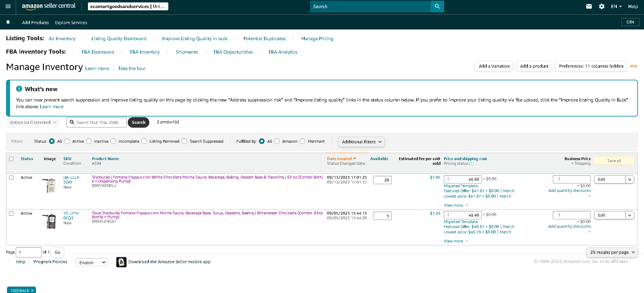Click the page number input field
644x293 pixels.
tap(29, 252)
